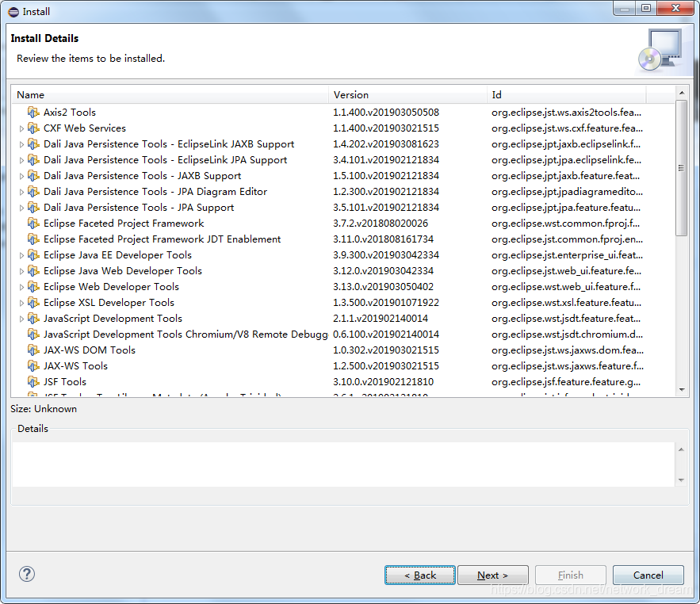The width and height of the screenshot is (700, 604).
Task: Click the feature list scroll down arrow
Action: (682, 390)
